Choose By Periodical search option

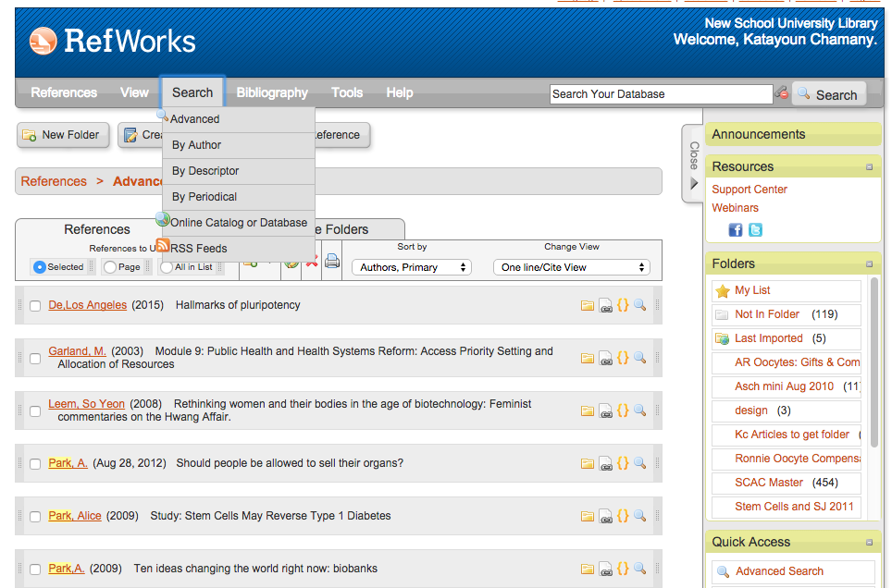(x=239, y=197)
